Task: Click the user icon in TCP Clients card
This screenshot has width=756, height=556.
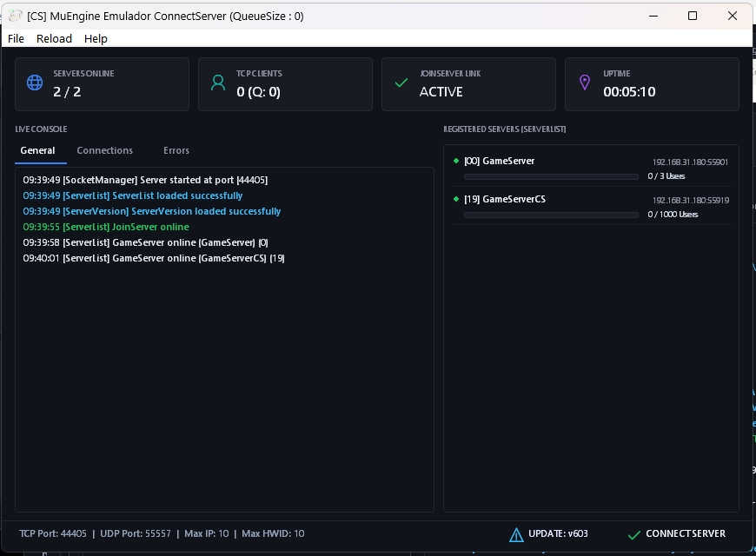Action: click(x=218, y=83)
